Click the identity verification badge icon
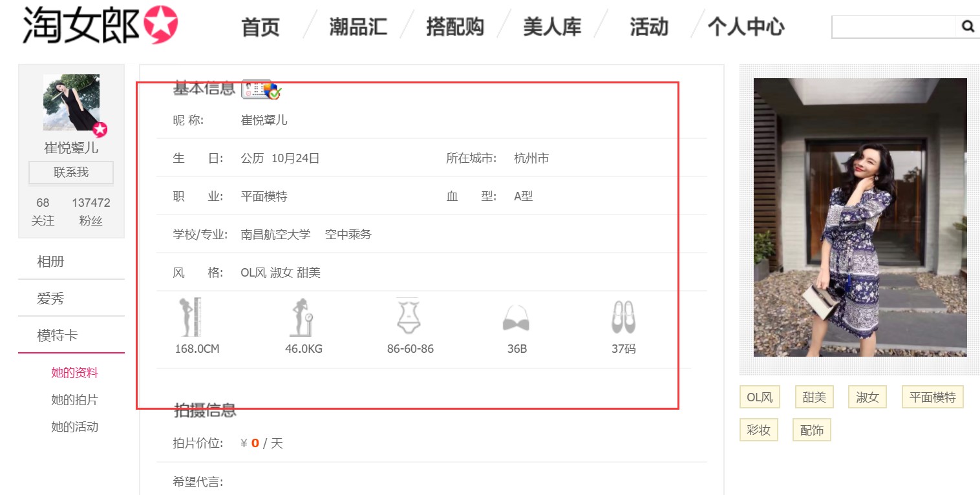The width and height of the screenshot is (980, 495). (261, 90)
